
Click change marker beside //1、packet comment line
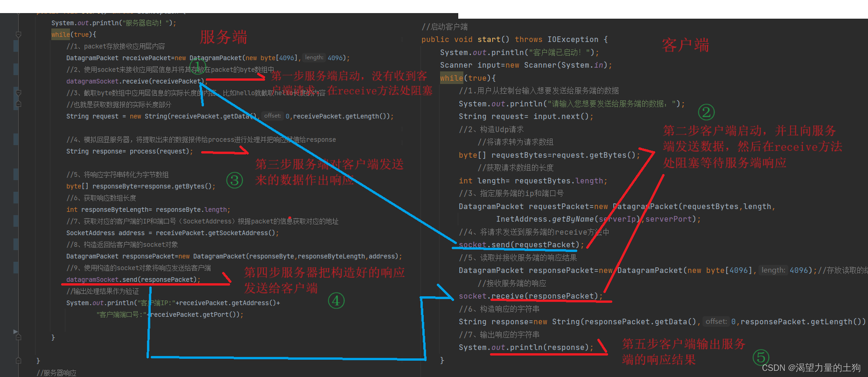[x=16, y=46]
